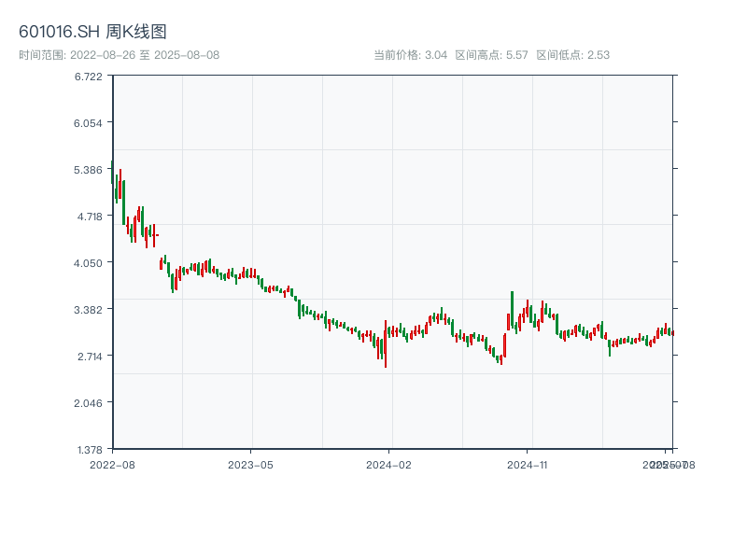The image size is (747, 560).
Task: Click the 6.054 price axis label
Action: click(90, 122)
